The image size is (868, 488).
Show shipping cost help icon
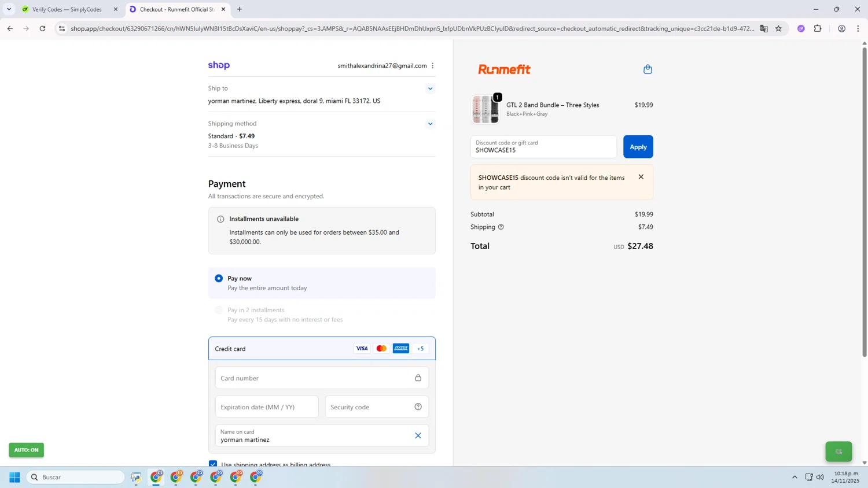tap(501, 227)
